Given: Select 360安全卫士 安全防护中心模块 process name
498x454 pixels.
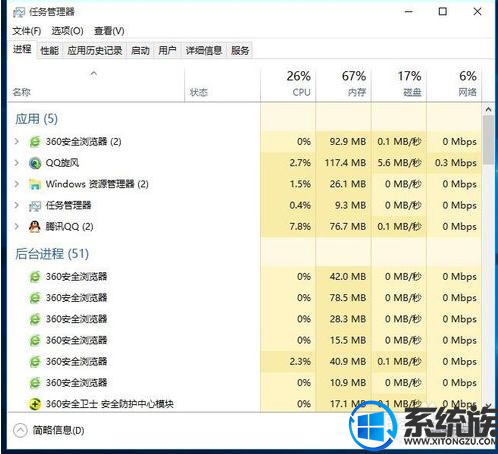Looking at the screenshot, I should (110, 404).
